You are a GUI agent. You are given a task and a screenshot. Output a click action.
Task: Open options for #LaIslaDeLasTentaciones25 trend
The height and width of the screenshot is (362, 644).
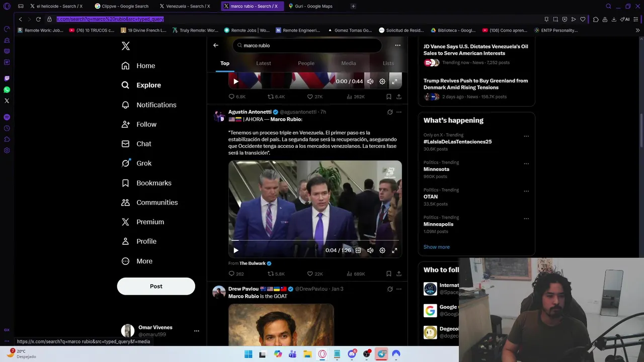[526, 136]
